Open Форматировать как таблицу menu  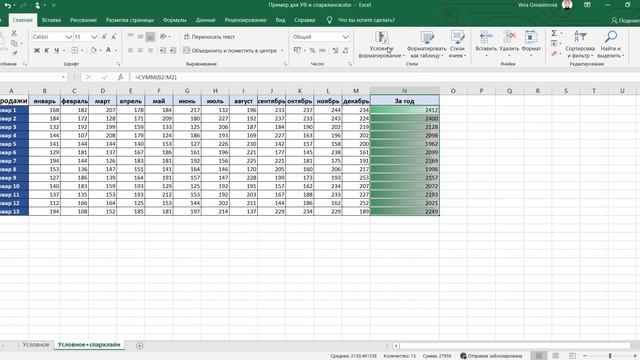(427, 44)
